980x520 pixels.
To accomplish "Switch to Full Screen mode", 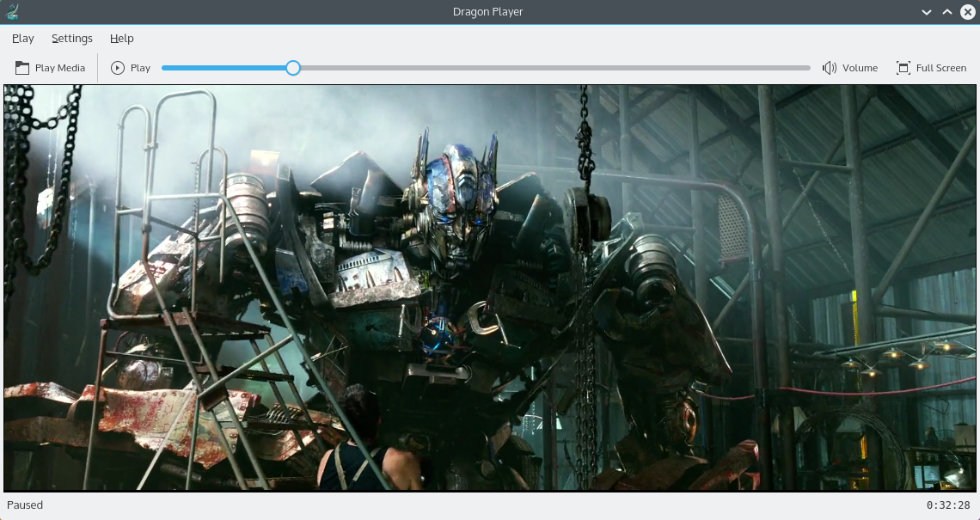I will (x=931, y=68).
